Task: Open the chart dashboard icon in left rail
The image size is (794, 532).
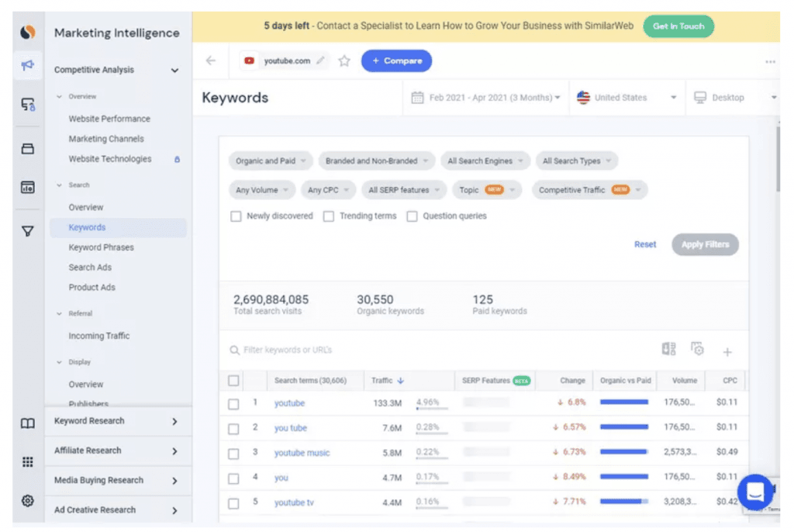Action: click(x=28, y=187)
